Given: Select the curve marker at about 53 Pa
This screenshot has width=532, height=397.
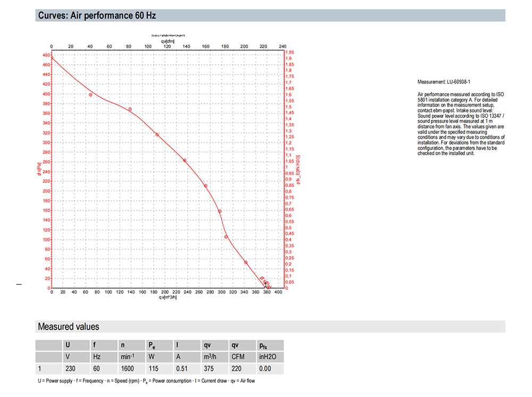Looking at the screenshot, I should [246, 263].
